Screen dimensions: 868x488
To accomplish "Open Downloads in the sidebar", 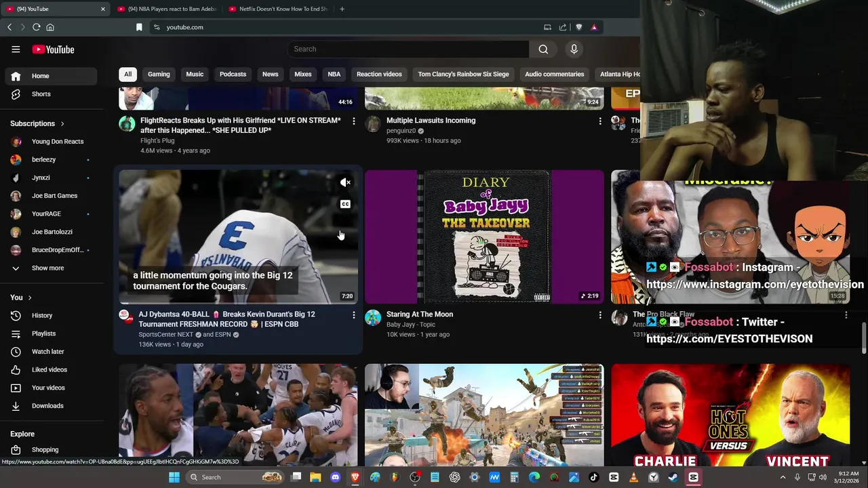I will pyautogui.click(x=51, y=406).
